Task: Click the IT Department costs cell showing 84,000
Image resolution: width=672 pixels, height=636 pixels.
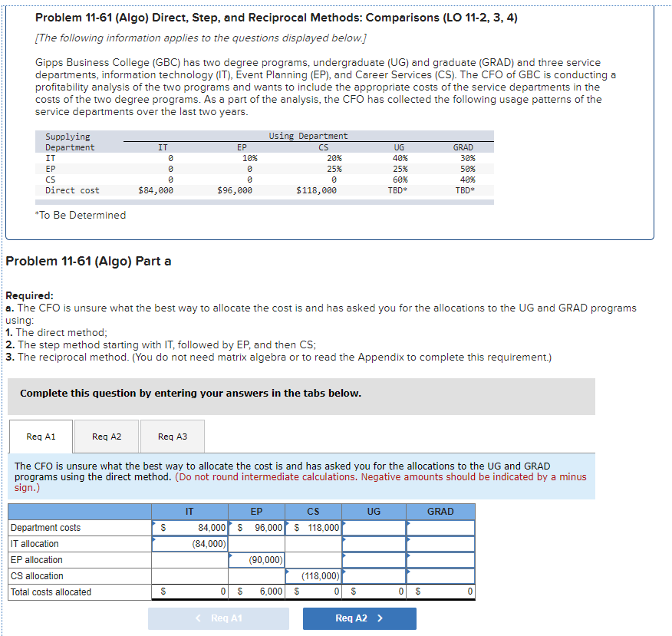Action: pyautogui.click(x=189, y=527)
